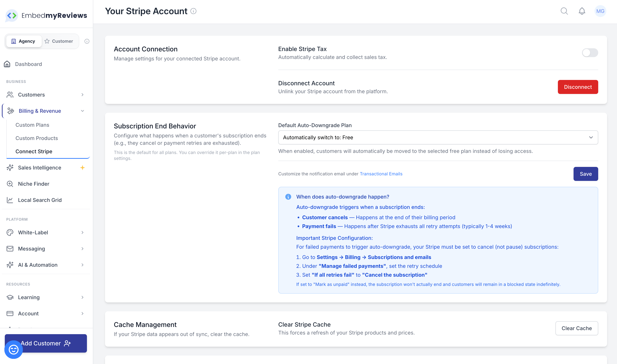This screenshot has height=364, width=617.
Task: Click the MG user avatar
Action: tap(600, 11)
